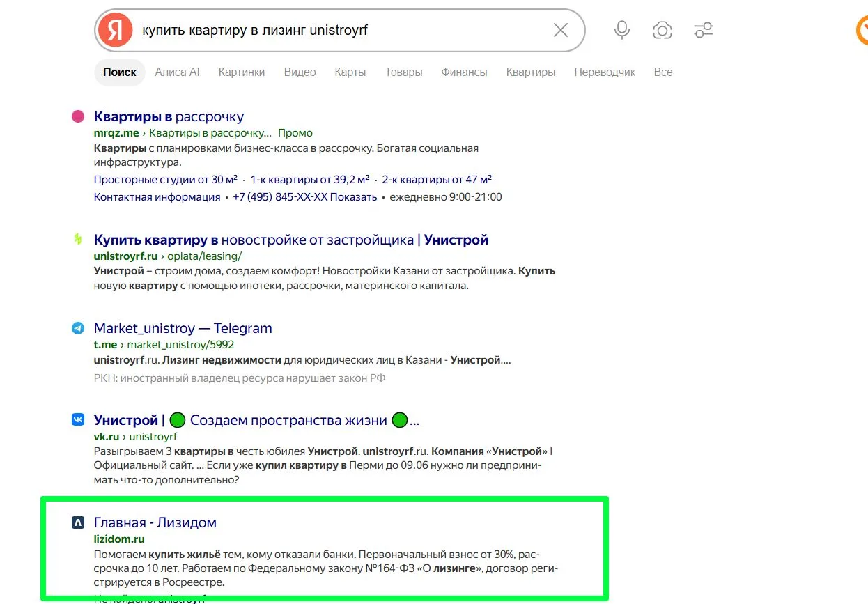Image resolution: width=868 pixels, height=604 pixels.
Task: Open the Просторные студии от 30 м² sitelink
Action: click(166, 179)
